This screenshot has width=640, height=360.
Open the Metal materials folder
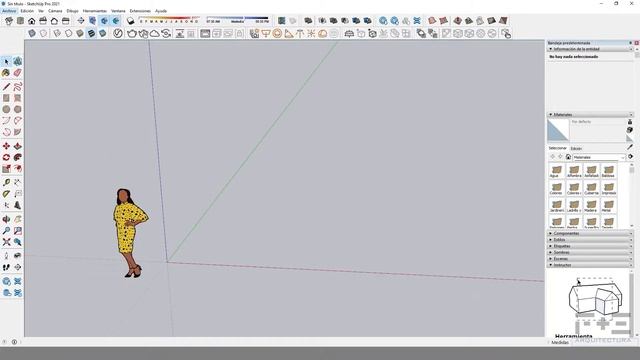(608, 206)
